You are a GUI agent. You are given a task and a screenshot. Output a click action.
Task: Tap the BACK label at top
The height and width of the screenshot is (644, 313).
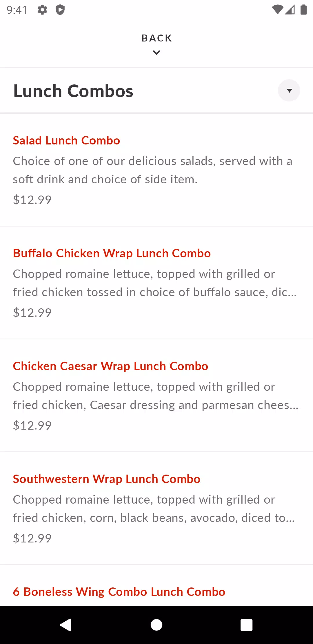pos(157,38)
